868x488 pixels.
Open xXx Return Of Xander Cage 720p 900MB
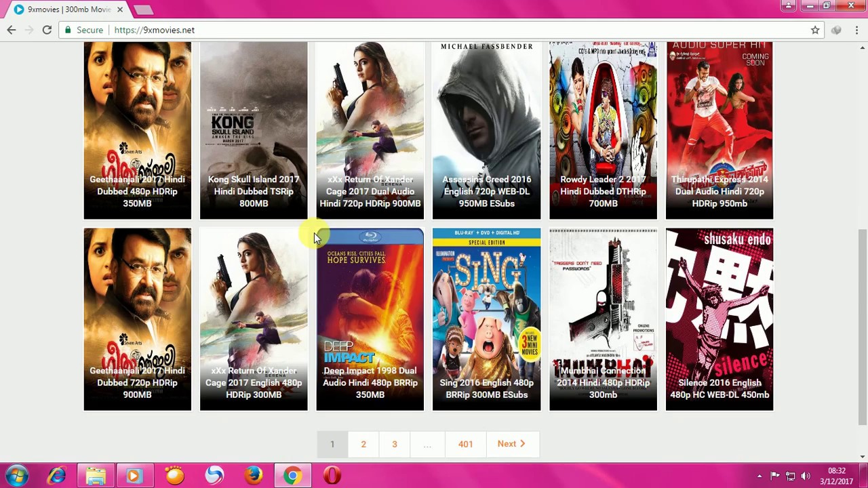[370, 130]
